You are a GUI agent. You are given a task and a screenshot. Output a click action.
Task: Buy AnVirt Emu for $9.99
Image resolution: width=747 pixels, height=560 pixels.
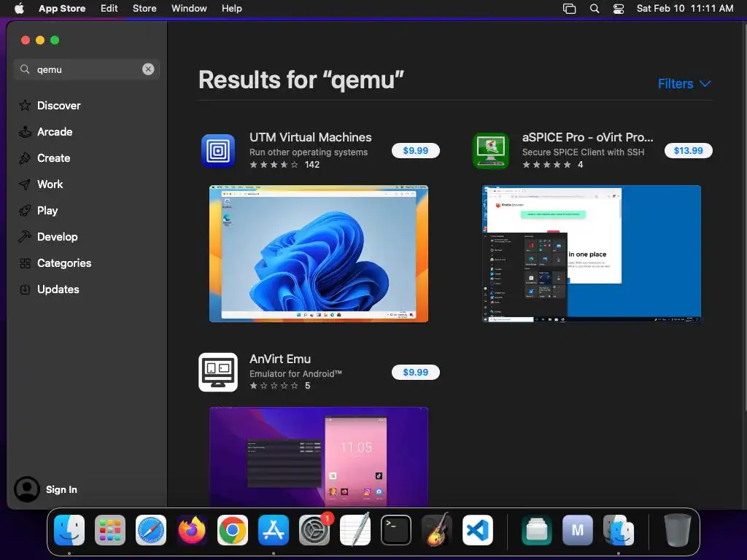(x=415, y=372)
